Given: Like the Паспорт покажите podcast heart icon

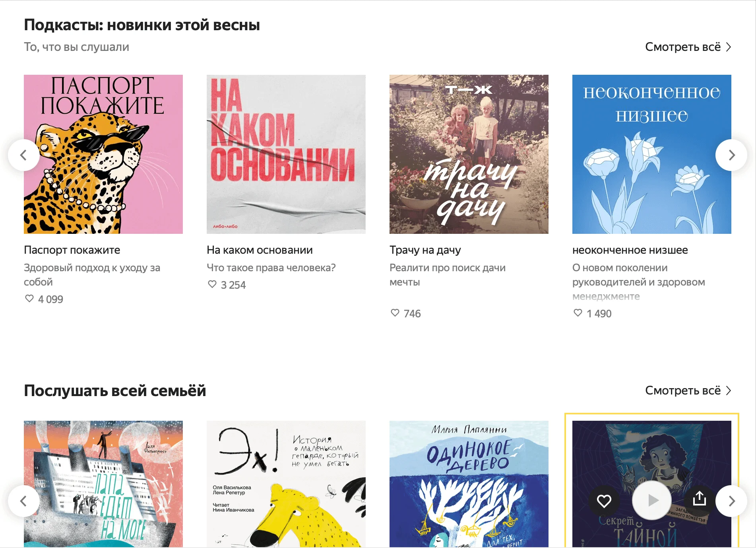Looking at the screenshot, I should 29,299.
